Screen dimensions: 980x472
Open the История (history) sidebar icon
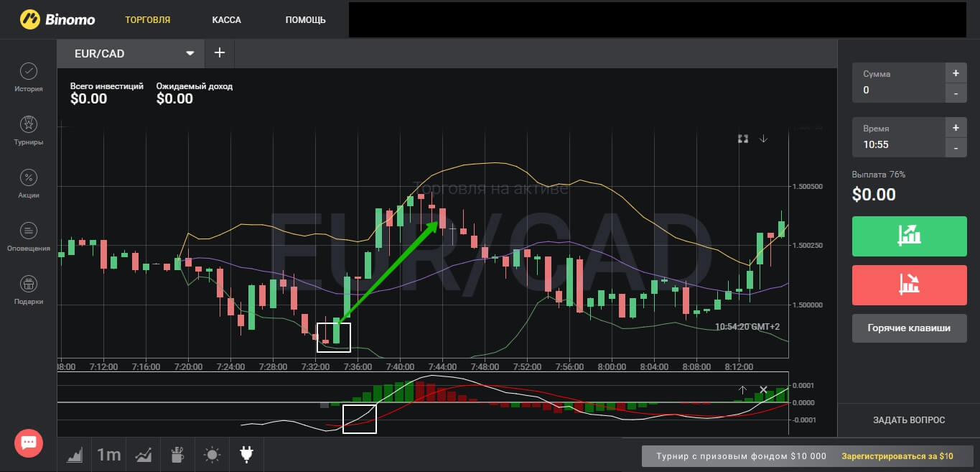coord(29,72)
